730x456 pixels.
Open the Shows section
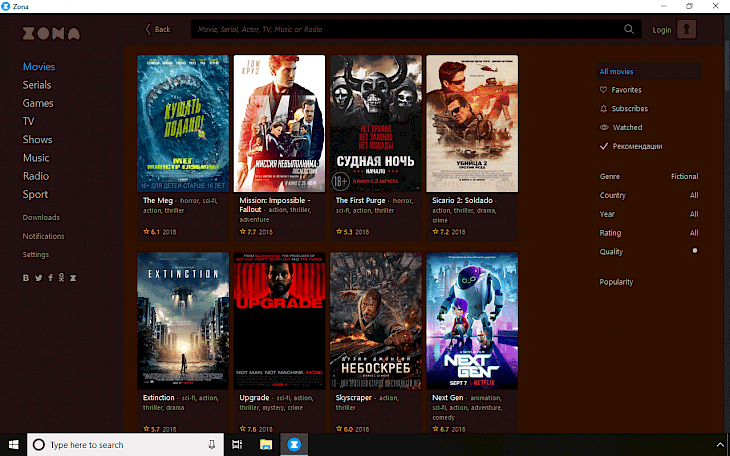click(37, 139)
